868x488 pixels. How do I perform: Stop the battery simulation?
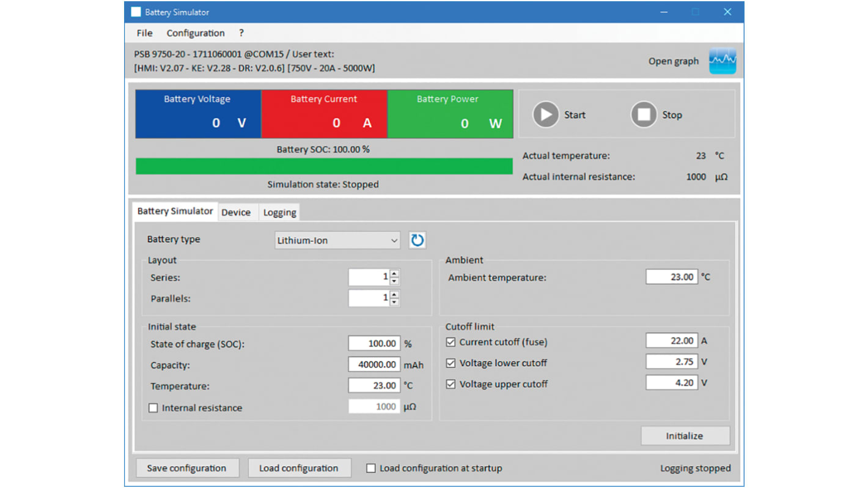pyautogui.click(x=644, y=114)
